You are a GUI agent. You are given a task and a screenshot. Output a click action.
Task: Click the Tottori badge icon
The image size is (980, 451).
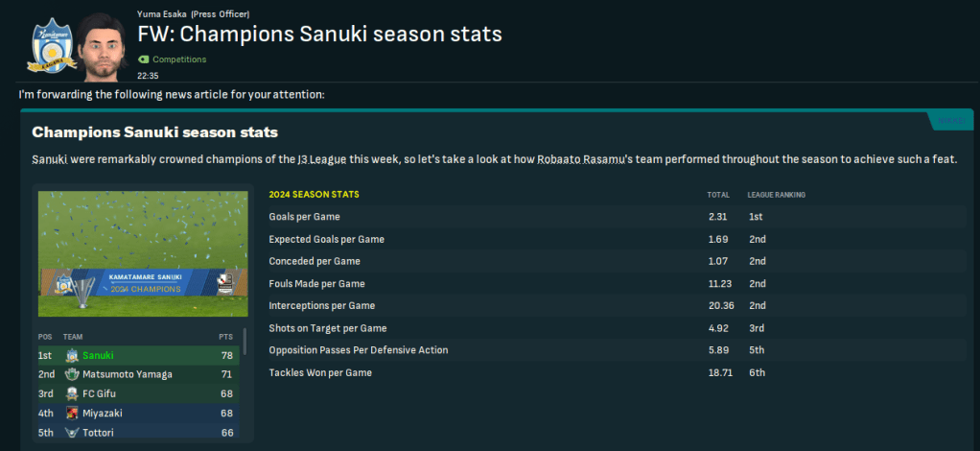pyautogui.click(x=72, y=433)
